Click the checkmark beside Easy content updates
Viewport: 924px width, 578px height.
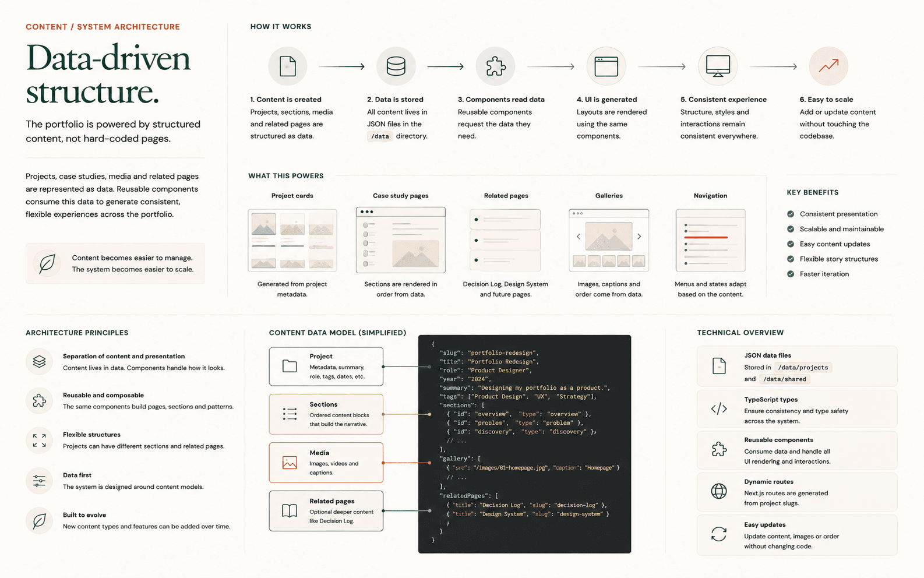point(791,244)
